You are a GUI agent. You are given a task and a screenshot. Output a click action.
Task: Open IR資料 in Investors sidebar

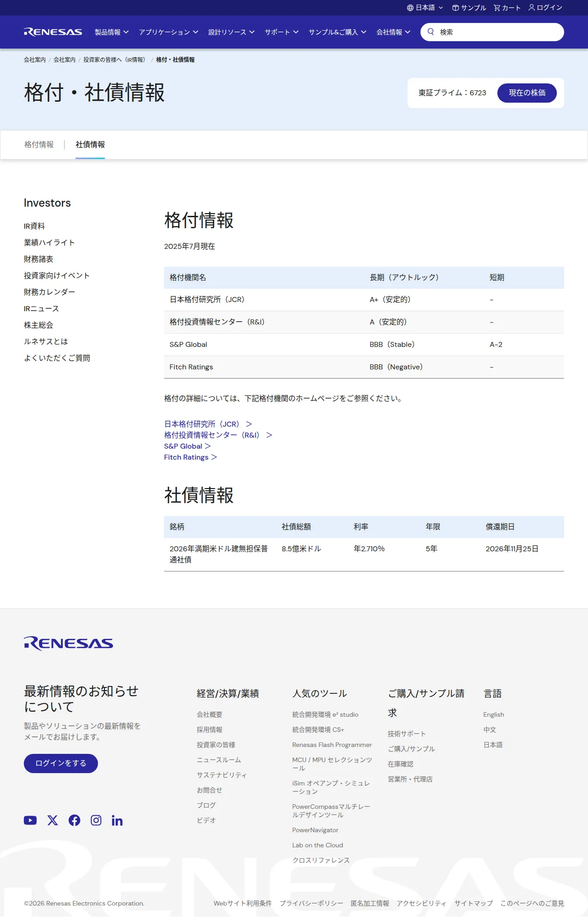click(34, 226)
